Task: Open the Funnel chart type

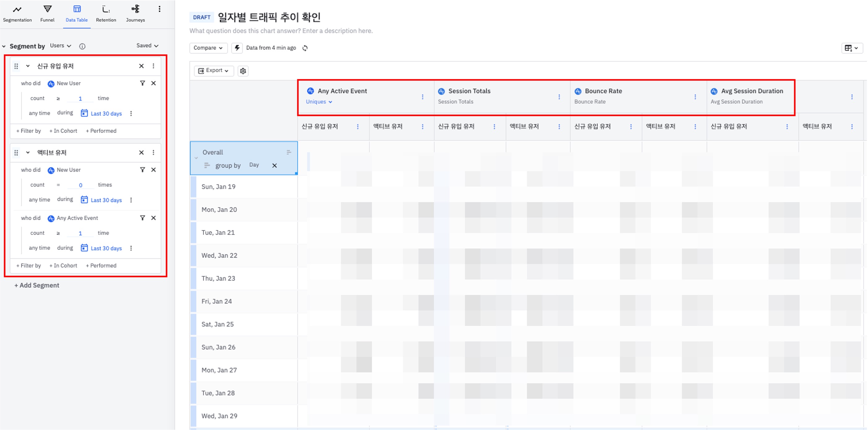Action: tap(47, 14)
